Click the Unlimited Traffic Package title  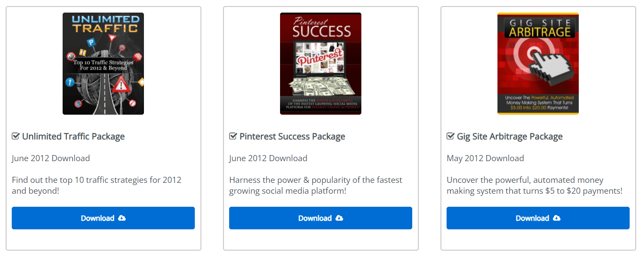(73, 136)
